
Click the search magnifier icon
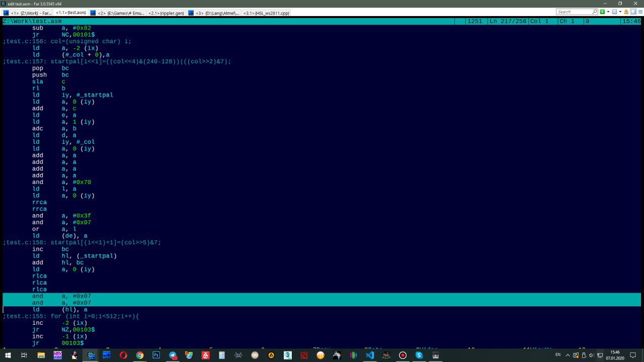click(595, 12)
